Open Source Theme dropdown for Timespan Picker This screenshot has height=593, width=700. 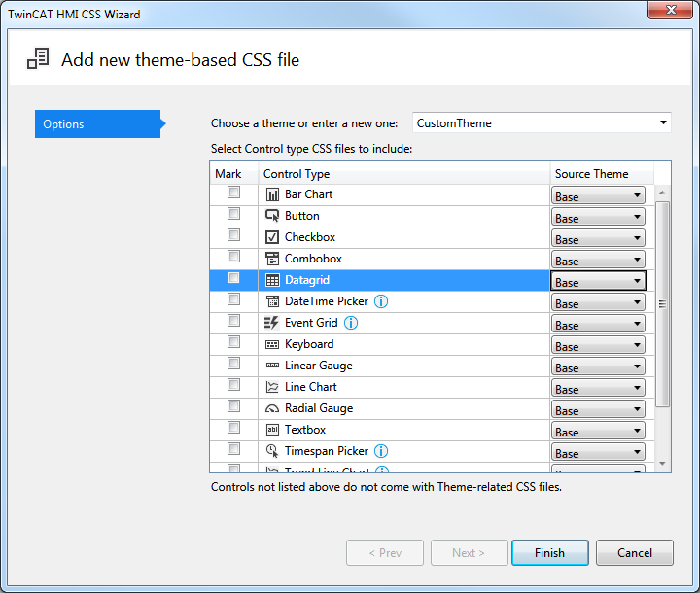coord(598,452)
